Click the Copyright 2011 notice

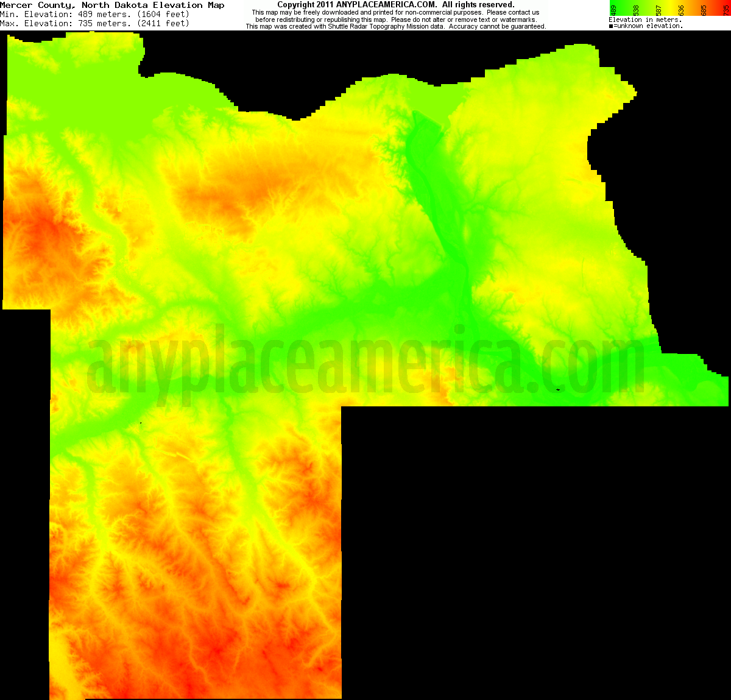tap(396, 4)
